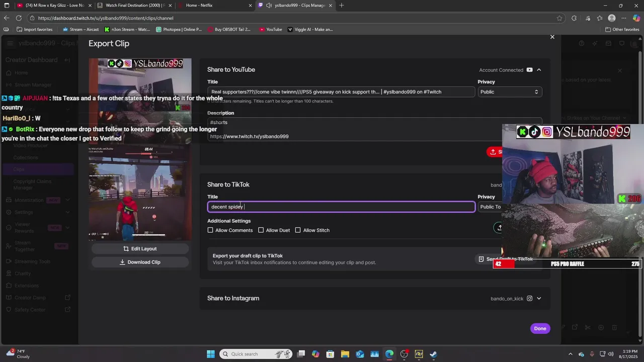
Task: Switch to the Home - Netflix tab
Action: tap(215, 6)
